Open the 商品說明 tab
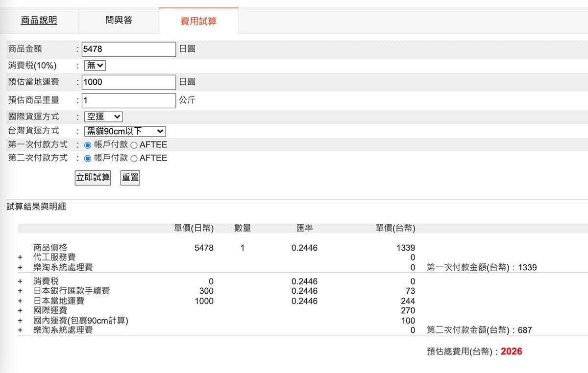This screenshot has height=373, width=588. point(39,21)
